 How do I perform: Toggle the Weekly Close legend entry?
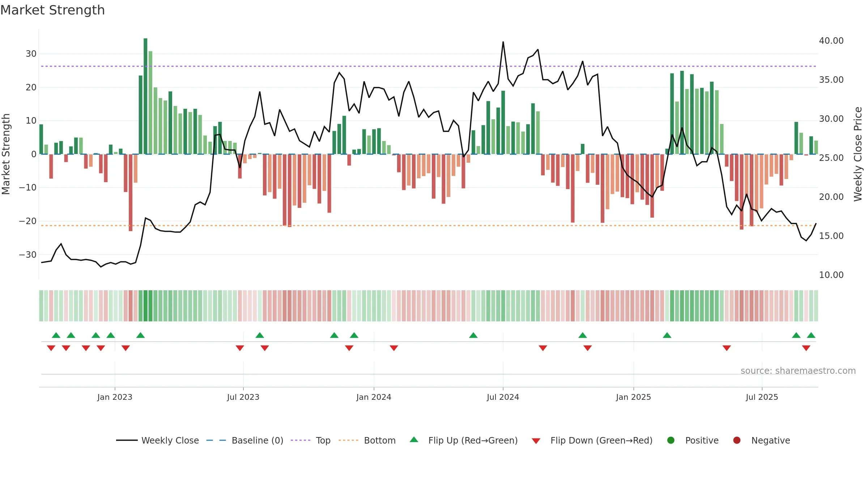tap(158, 440)
